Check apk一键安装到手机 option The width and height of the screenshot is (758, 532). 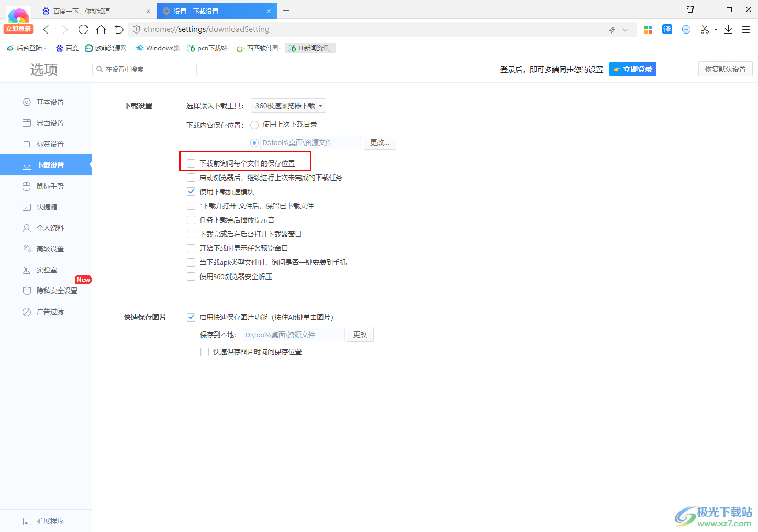point(191,262)
